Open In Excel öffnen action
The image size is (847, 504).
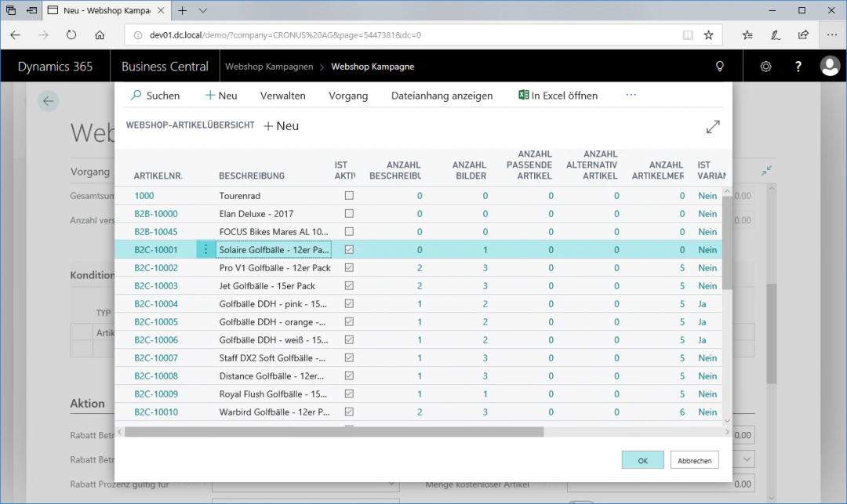tap(558, 96)
